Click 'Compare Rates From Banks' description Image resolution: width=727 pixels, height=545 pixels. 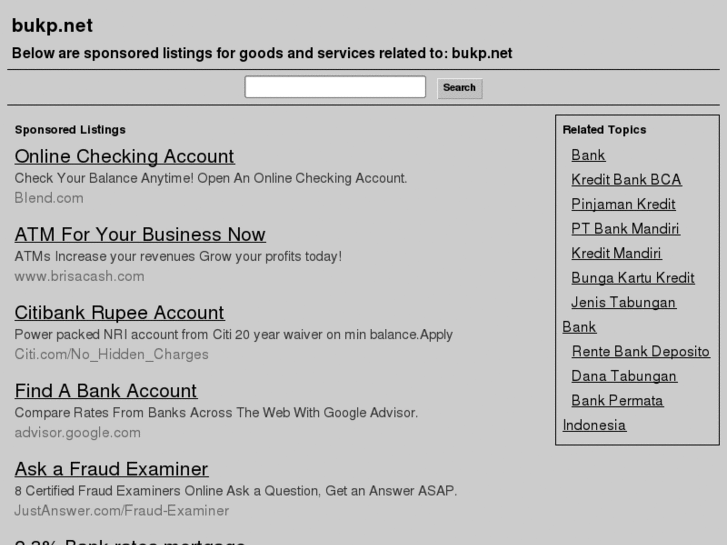[x=216, y=413]
